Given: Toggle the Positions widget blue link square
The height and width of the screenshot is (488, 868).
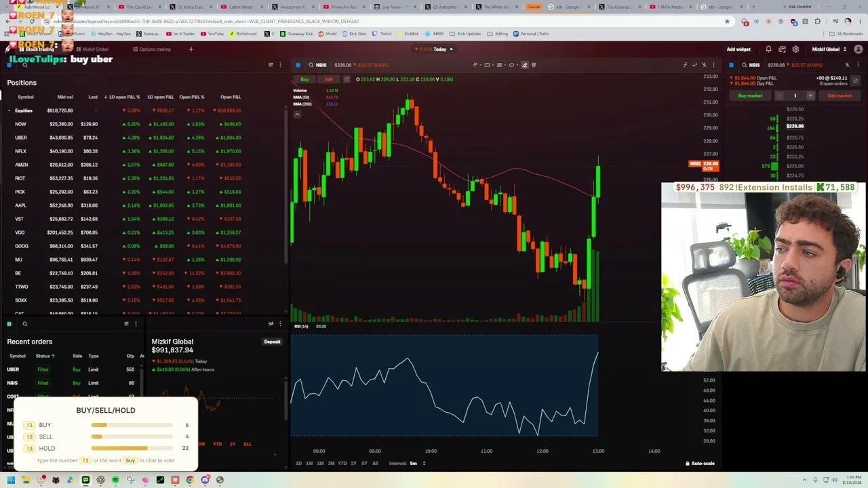Looking at the screenshot, I should point(9,65).
